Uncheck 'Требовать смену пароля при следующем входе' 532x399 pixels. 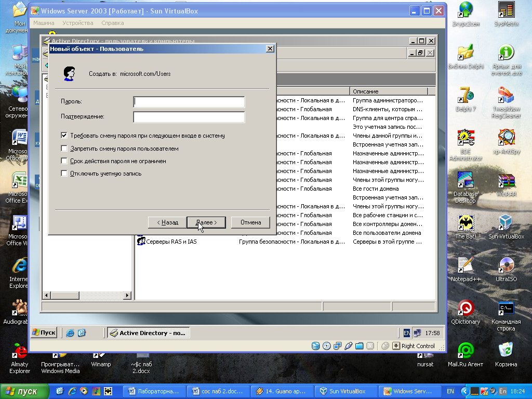coord(64,136)
